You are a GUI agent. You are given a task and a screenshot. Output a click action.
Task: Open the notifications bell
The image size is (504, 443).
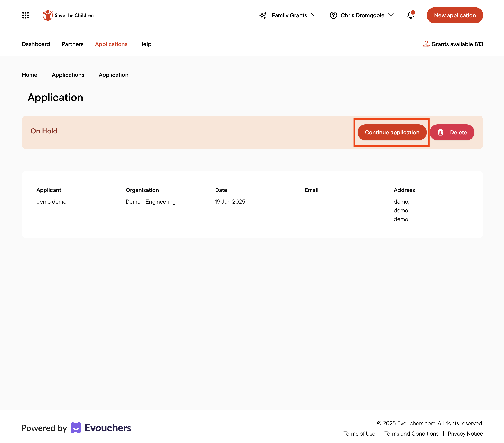click(x=411, y=15)
